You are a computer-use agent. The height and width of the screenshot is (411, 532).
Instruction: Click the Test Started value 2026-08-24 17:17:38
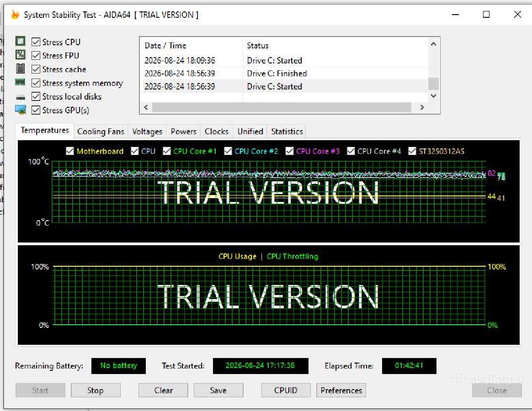tap(261, 365)
